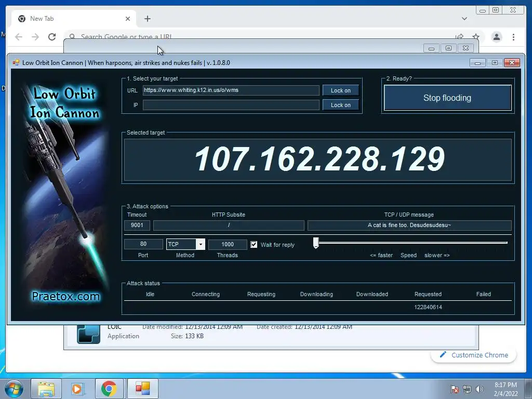Close the Explorer window behind LOIC
Image resolution: width=532 pixels, height=399 pixels.
coord(466,48)
